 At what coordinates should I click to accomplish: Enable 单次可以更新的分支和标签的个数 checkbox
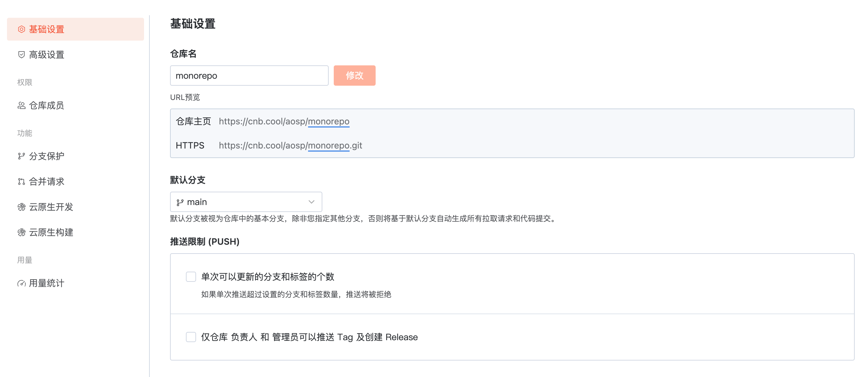[191, 277]
